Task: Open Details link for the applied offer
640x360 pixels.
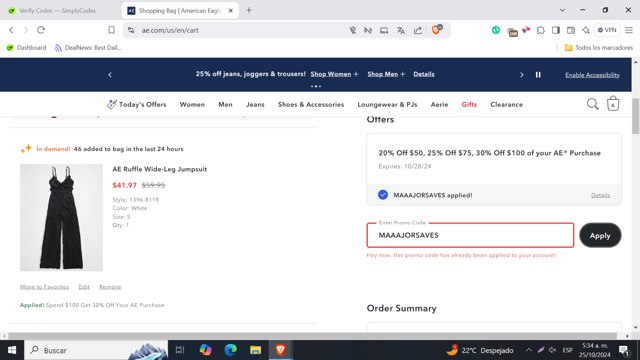Action: [600, 195]
